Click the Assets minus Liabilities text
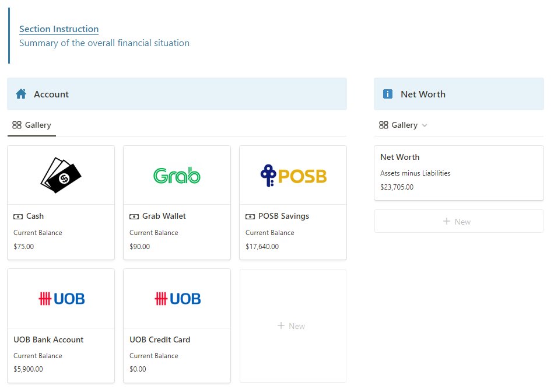This screenshot has height=392, width=554. tap(415, 173)
